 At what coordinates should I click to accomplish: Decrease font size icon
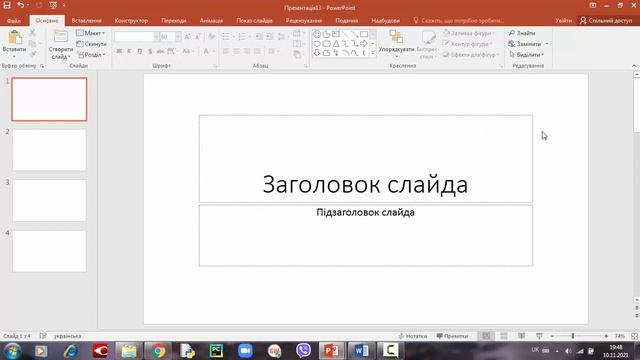pos(198,37)
